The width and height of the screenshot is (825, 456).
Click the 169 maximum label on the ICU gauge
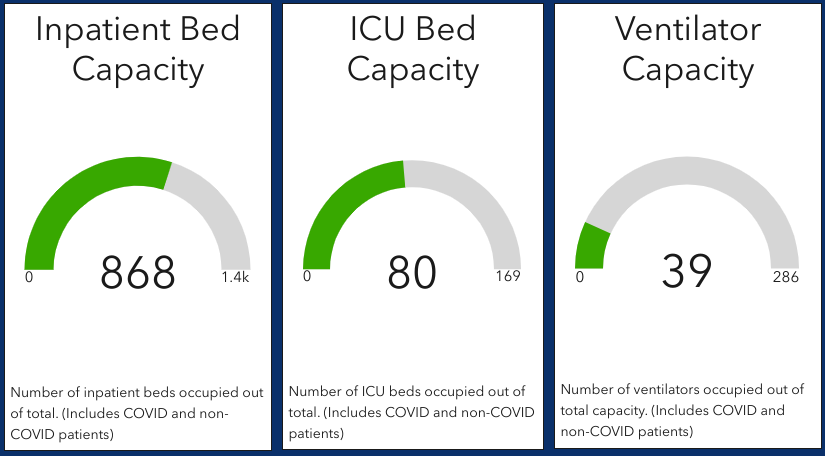click(507, 277)
